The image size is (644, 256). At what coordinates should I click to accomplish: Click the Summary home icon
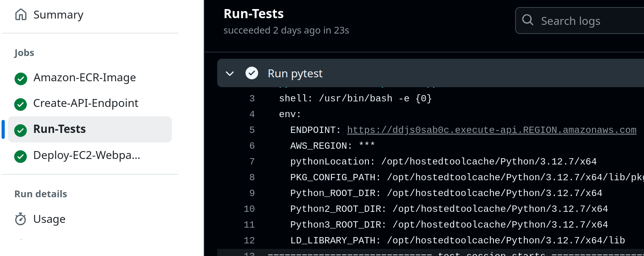21,15
